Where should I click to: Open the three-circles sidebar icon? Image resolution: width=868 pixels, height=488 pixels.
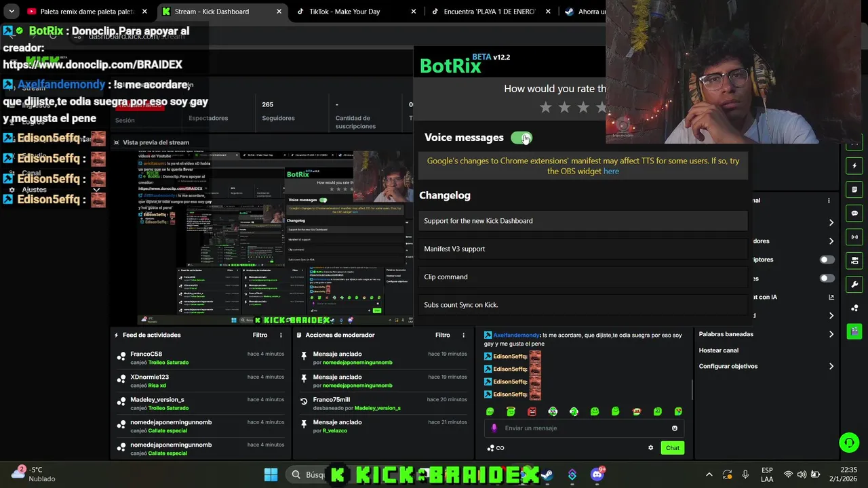854,308
